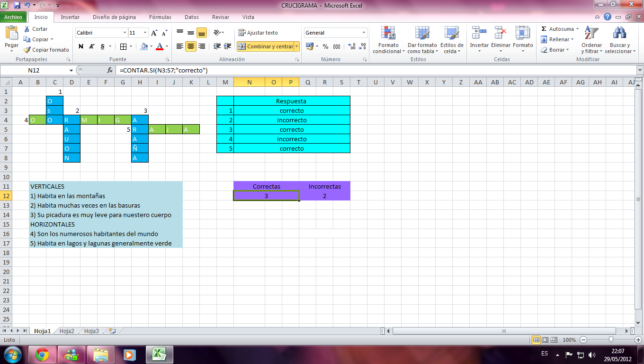
Task: Switch to sheet Hoja2
Action: [67, 331]
